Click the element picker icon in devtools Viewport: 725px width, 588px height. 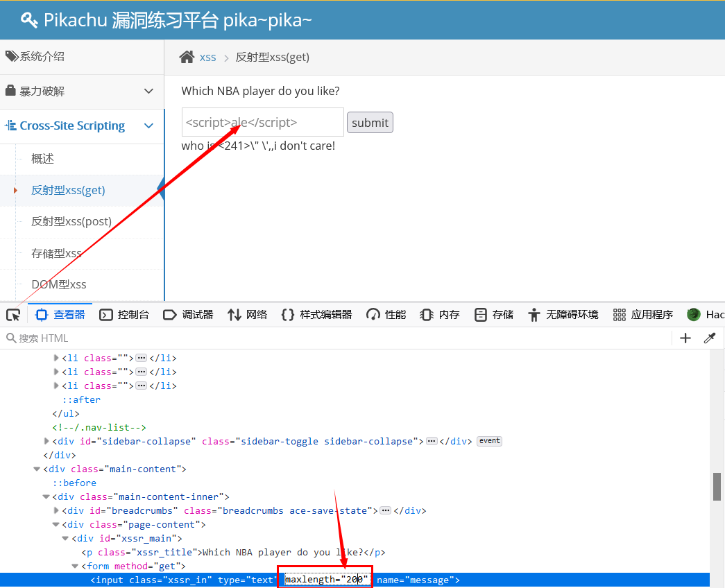pyautogui.click(x=13, y=315)
